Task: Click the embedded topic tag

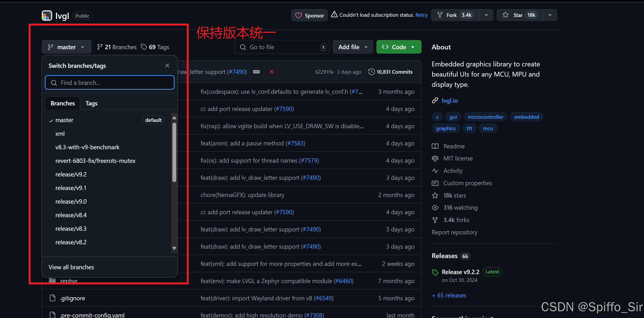Action: coord(527,117)
